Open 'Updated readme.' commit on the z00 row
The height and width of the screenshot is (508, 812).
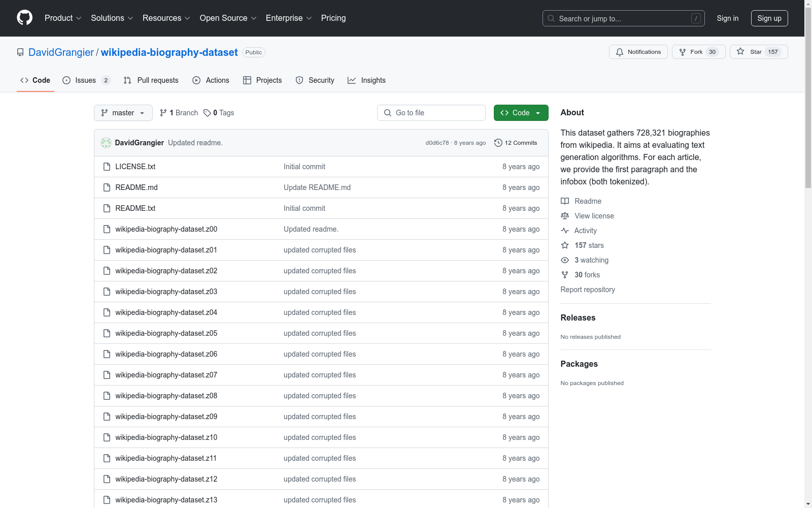click(311, 229)
